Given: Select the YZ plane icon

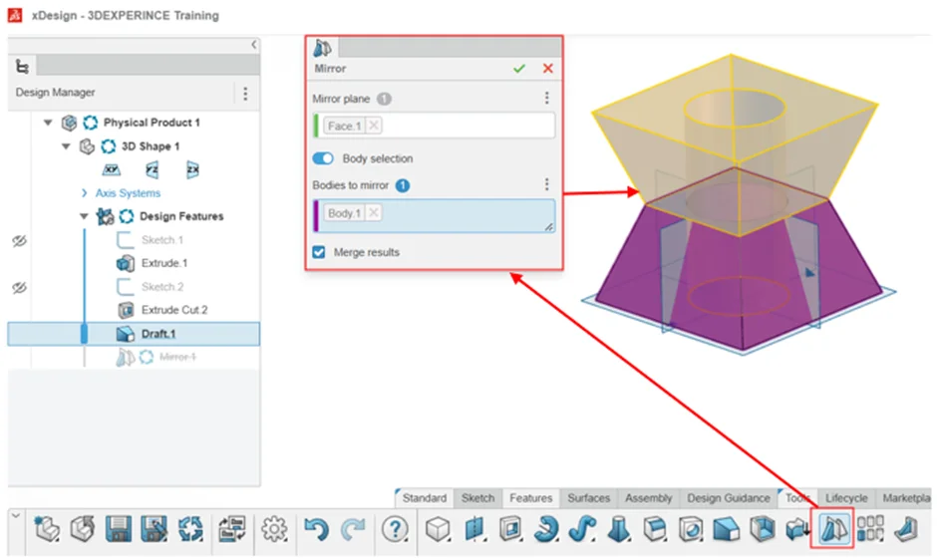Looking at the screenshot, I should pyautogui.click(x=153, y=169).
